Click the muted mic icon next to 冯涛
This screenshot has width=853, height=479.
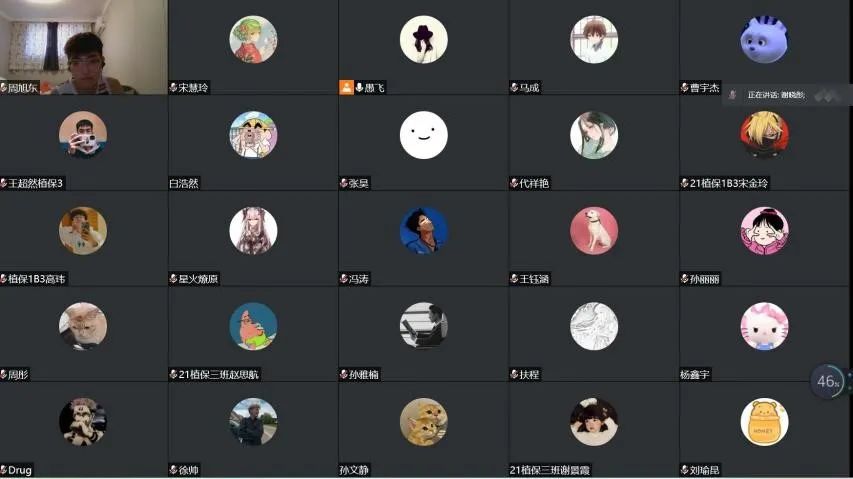click(x=344, y=279)
